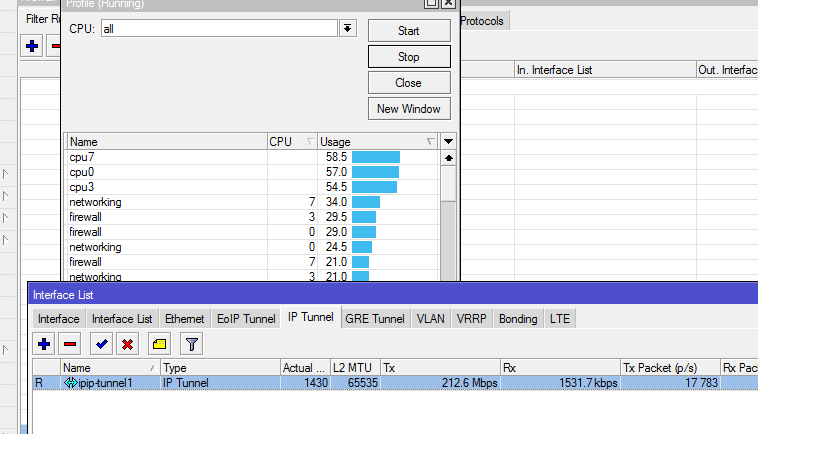819x460 pixels.
Task: Switch to the VRRP tab
Action: (471, 319)
